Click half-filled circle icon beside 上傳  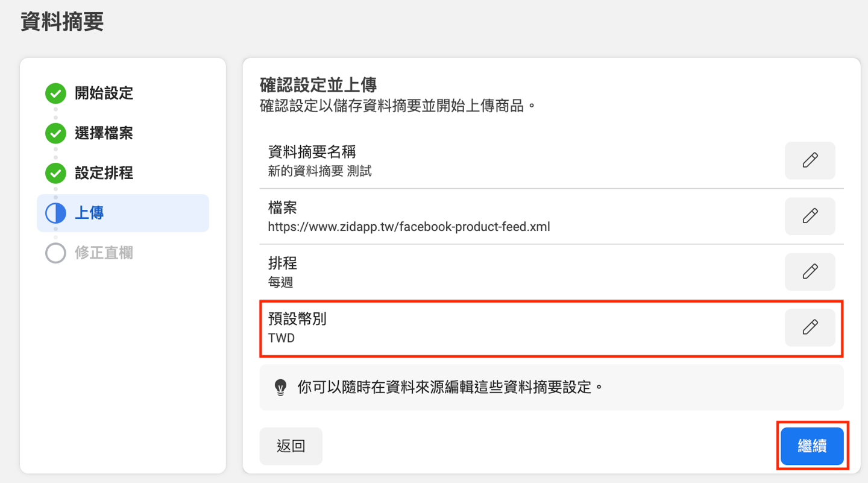pos(55,213)
